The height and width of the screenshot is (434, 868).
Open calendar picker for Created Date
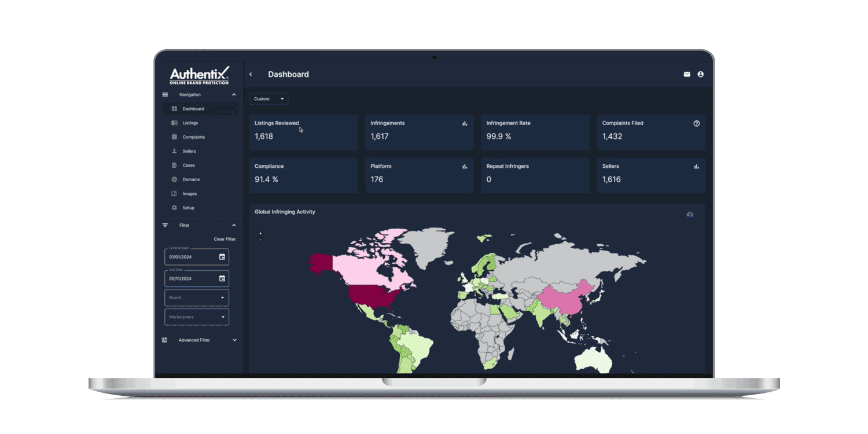(x=222, y=257)
